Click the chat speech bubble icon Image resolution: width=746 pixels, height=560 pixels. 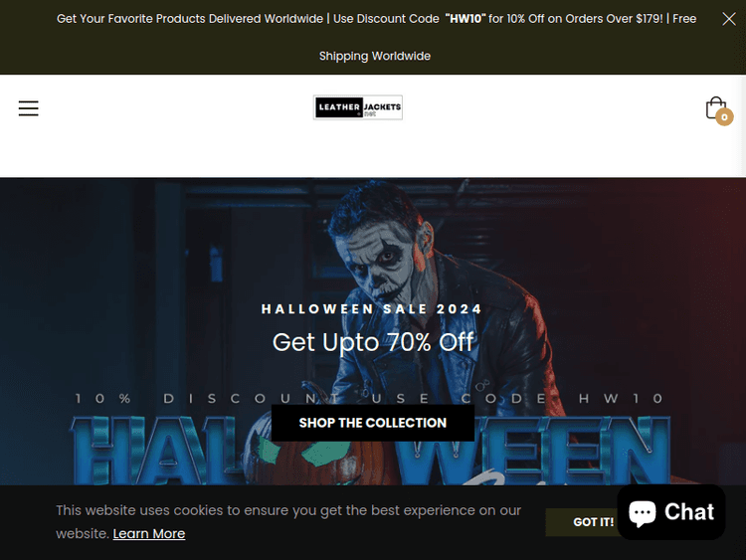643,512
